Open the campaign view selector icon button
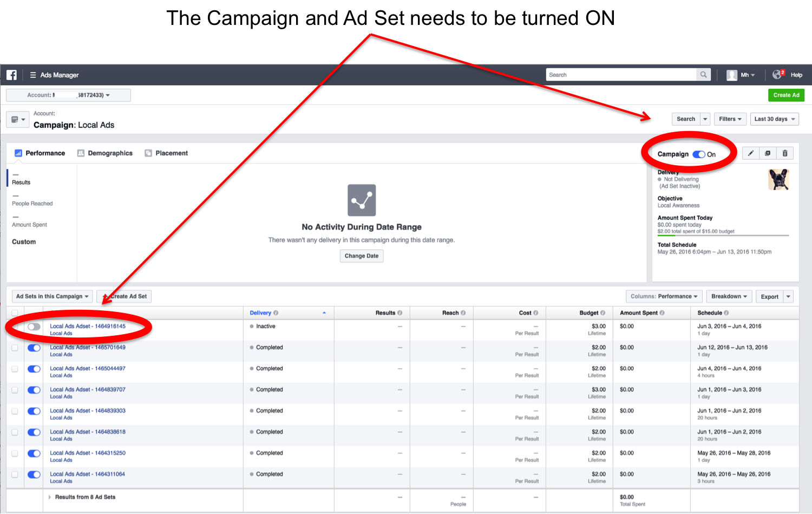812x514 pixels. (x=17, y=119)
